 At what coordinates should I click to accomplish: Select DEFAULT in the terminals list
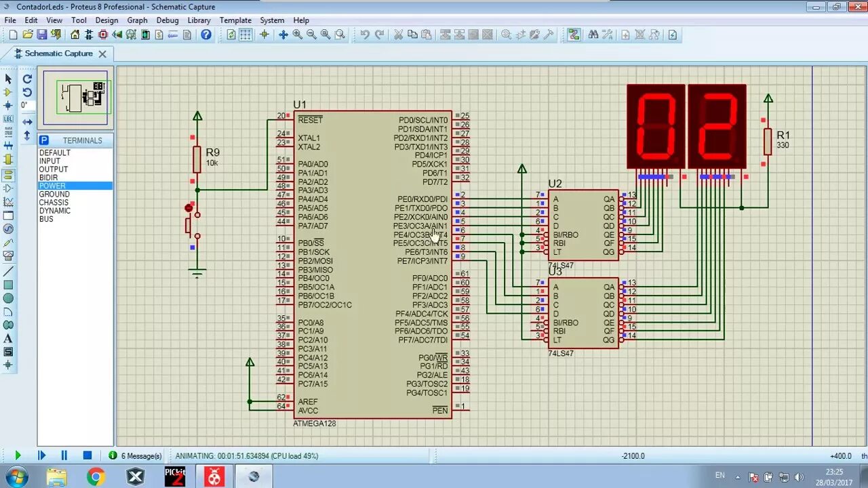coord(55,153)
